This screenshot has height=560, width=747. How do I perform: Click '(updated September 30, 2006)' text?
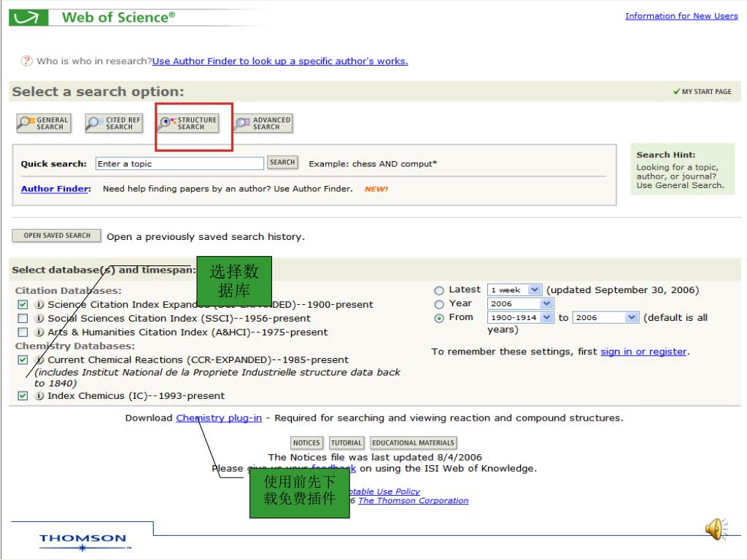pos(623,290)
